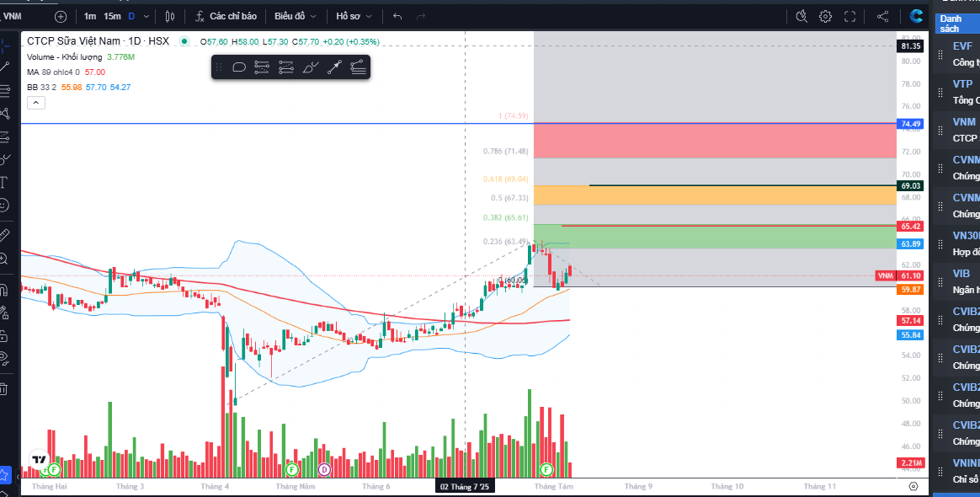Viewport: 980px width, 497px height.
Task: Open the Fibonacci retracement tools
Action: [4, 91]
